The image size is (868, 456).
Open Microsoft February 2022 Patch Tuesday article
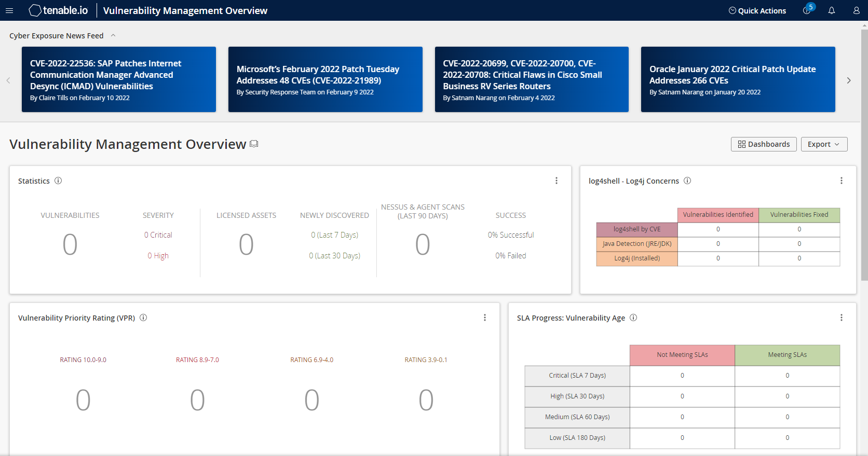click(x=325, y=79)
